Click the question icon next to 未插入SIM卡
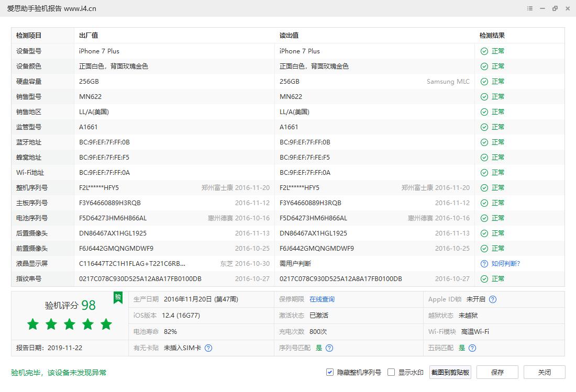This screenshot has height=392, width=576. click(x=208, y=348)
